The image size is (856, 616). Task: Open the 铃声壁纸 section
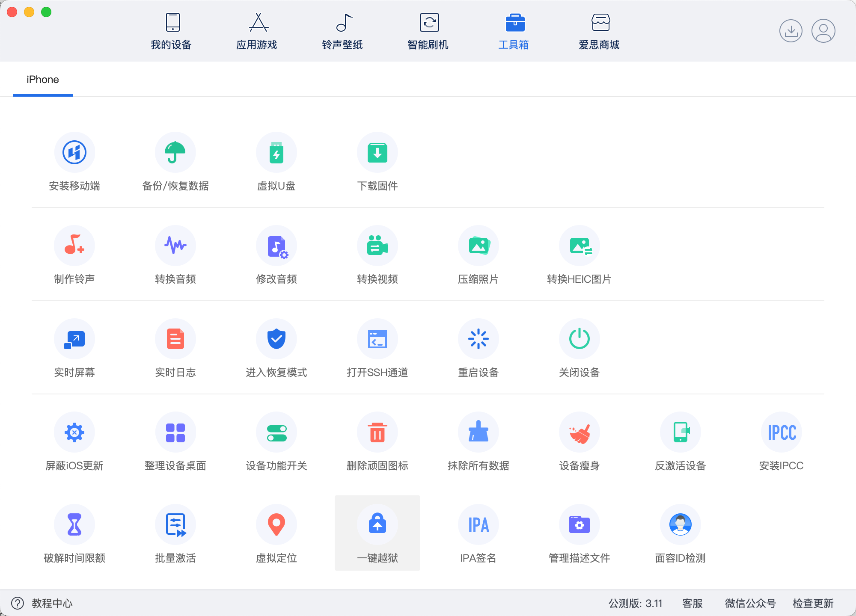coord(342,32)
